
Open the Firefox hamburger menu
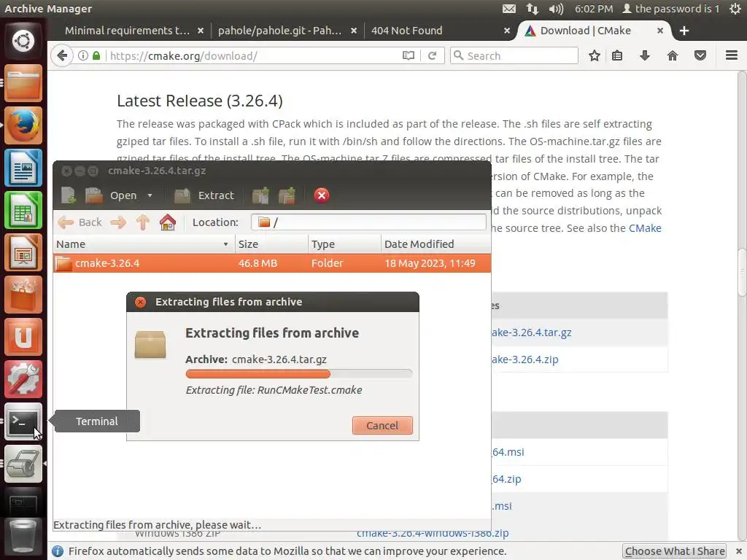(x=732, y=55)
